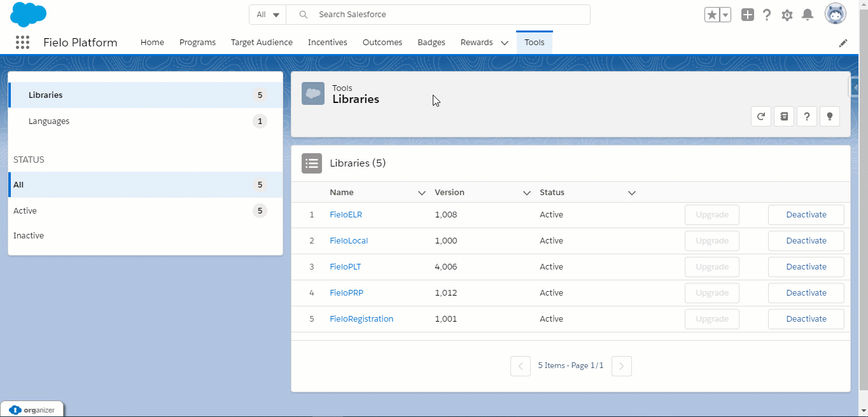
Task: Open the Name column sort chevron
Action: click(x=421, y=193)
